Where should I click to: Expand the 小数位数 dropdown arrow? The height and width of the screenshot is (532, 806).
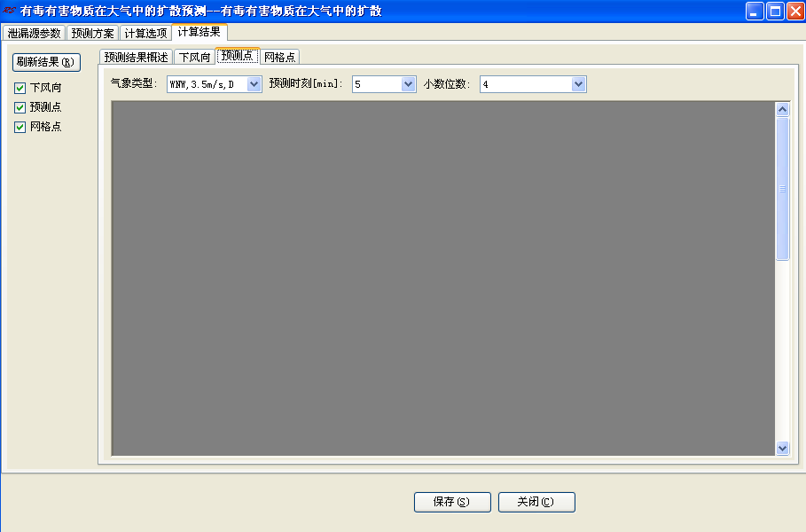[578, 84]
